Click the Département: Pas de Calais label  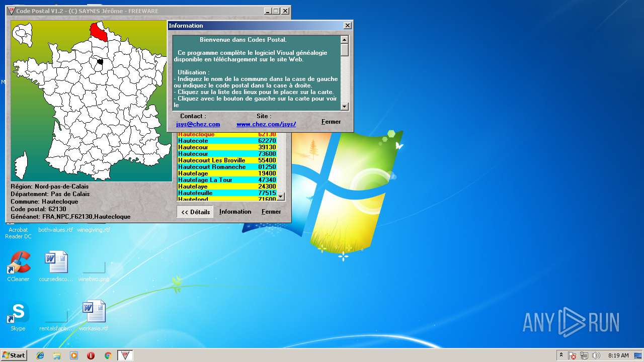coord(50,194)
